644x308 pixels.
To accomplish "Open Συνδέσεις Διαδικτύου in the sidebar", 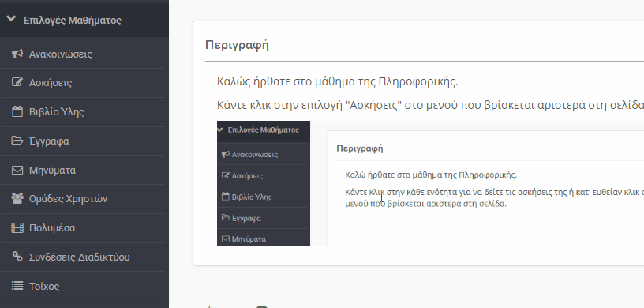I will pos(79,257).
